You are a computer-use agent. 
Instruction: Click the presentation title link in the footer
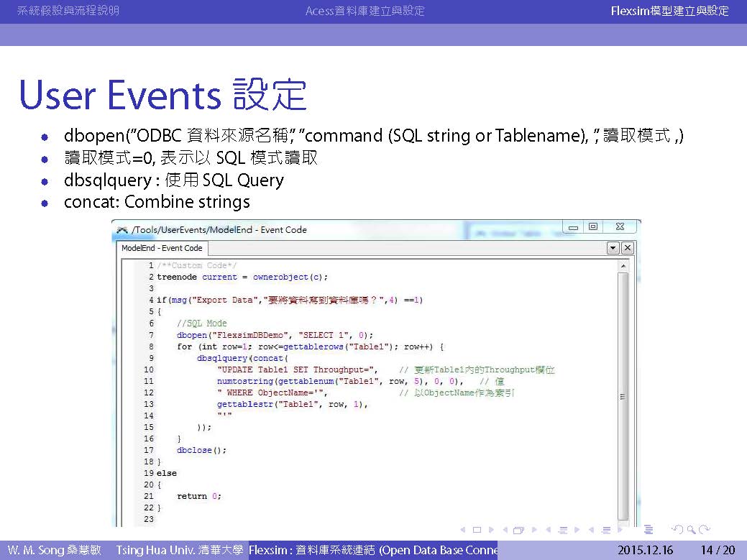point(372,551)
